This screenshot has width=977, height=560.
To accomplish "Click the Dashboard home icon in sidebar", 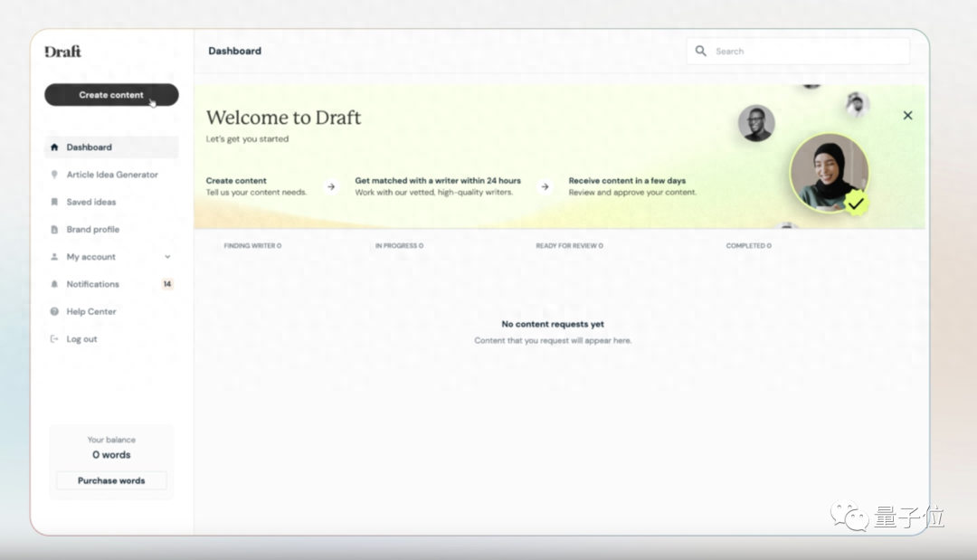I will click(54, 147).
